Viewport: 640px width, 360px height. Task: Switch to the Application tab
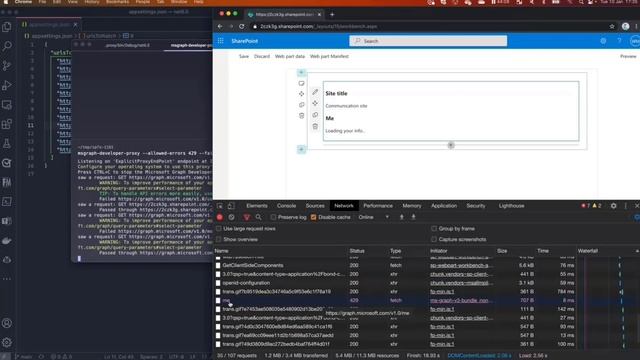point(444,206)
